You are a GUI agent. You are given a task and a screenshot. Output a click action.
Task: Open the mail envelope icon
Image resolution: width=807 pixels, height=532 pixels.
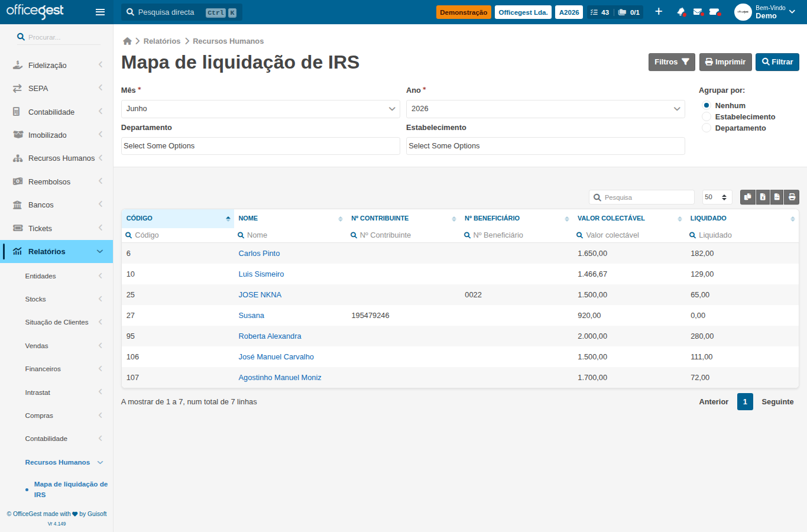pos(698,12)
